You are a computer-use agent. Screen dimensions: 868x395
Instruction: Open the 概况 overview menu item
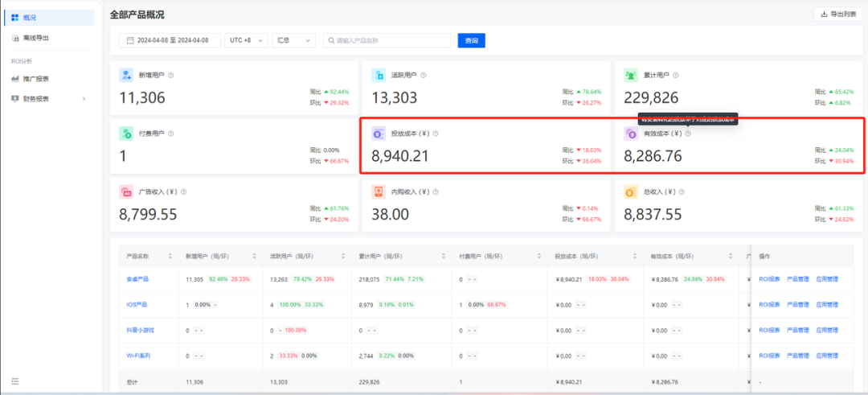(x=49, y=18)
